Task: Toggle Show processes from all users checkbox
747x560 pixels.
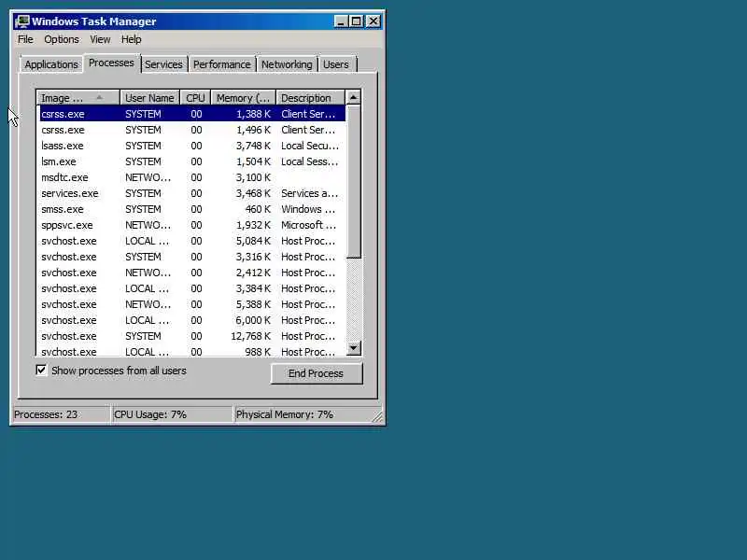Action: click(x=41, y=370)
